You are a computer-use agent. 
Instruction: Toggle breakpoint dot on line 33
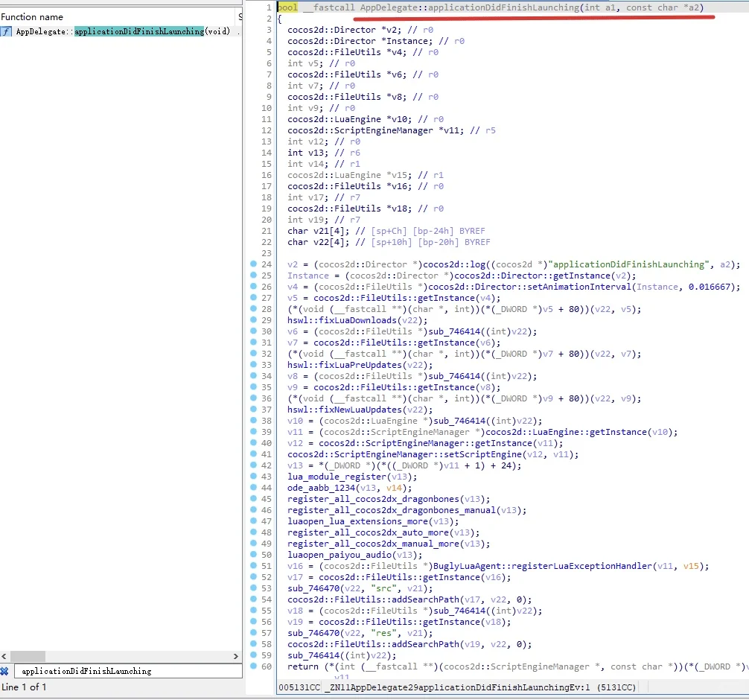pos(253,365)
